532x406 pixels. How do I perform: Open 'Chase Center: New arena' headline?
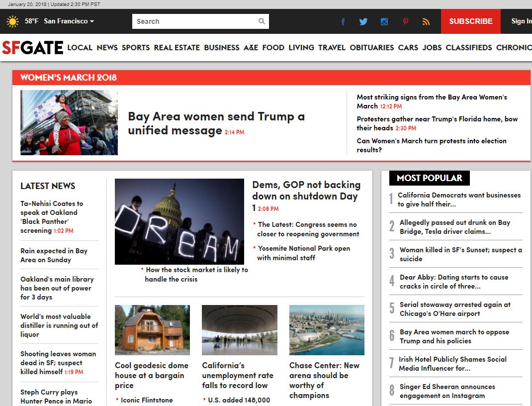pos(324,380)
